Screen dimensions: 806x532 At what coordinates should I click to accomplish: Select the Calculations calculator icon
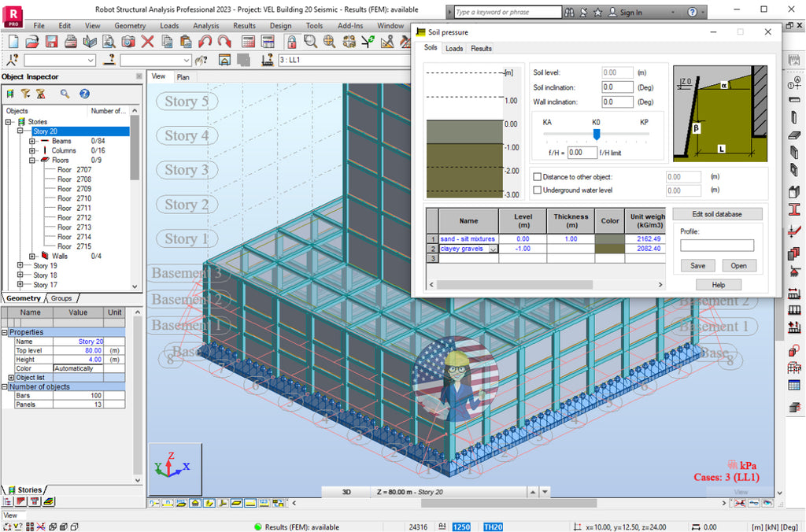pos(248,41)
